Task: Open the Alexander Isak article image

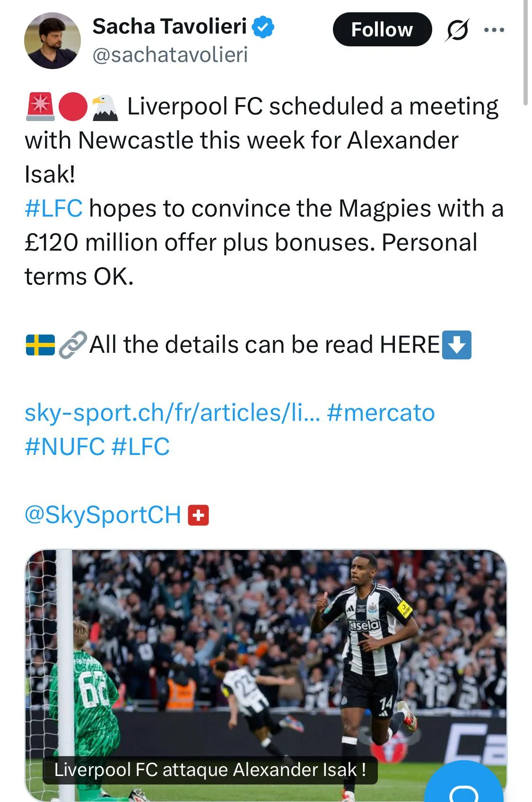Action: (266, 675)
